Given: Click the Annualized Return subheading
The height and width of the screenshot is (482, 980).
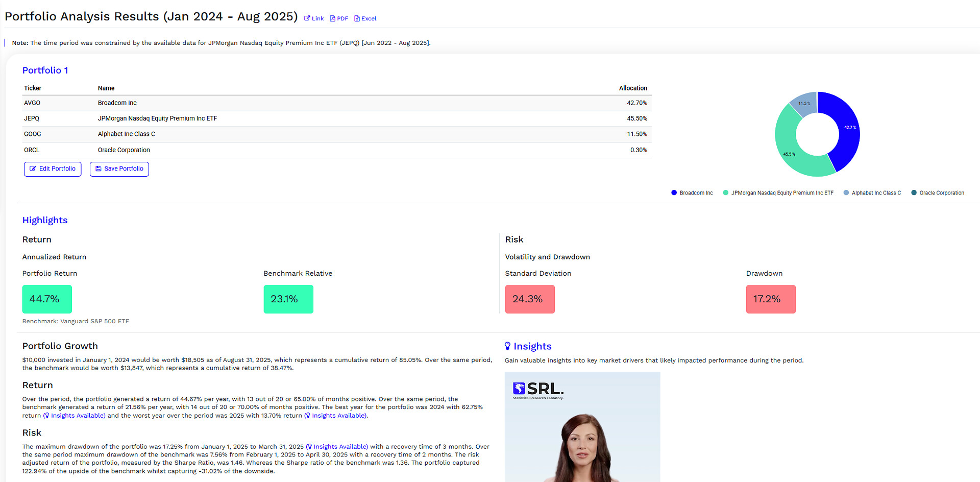Looking at the screenshot, I should click(x=54, y=257).
